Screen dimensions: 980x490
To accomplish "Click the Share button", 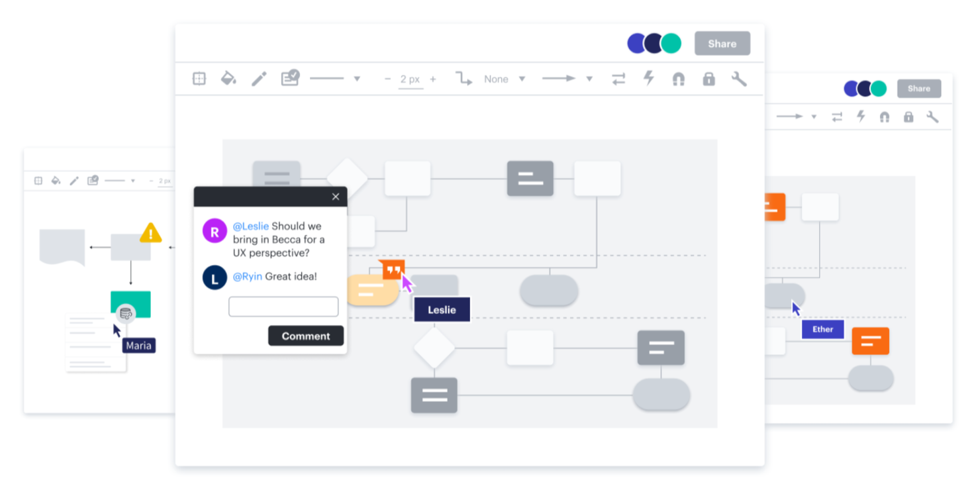I will click(722, 44).
